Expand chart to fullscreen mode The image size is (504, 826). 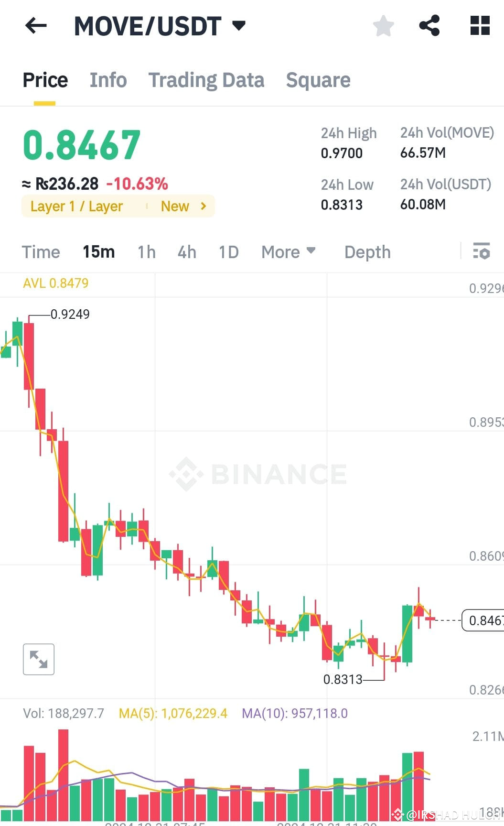38,659
